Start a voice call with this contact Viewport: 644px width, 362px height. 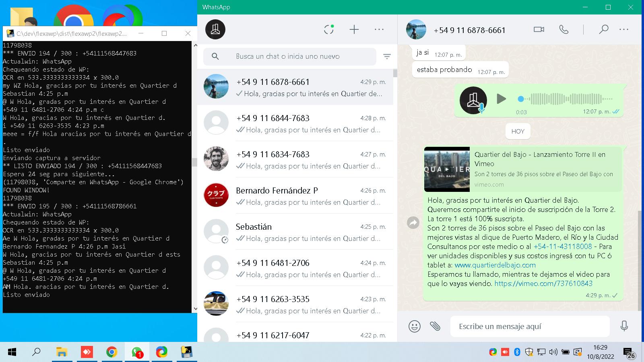[x=564, y=29]
